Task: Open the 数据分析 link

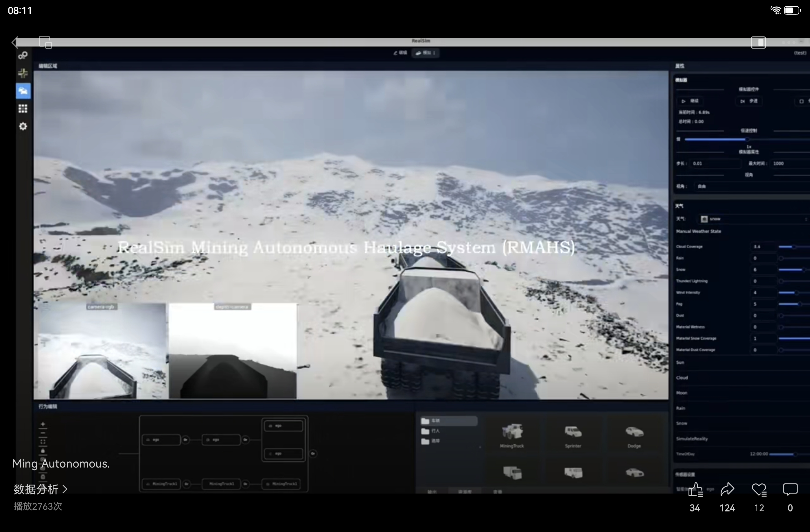Action: [41, 489]
